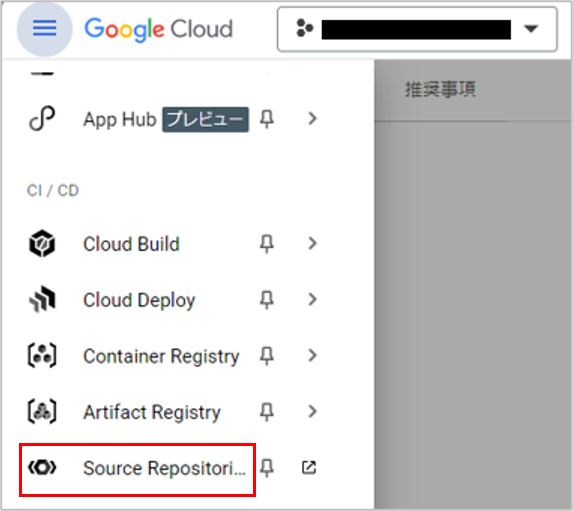Image resolution: width=573 pixels, height=511 pixels.
Task: Click the App Hub icon
Action: pyautogui.click(x=42, y=118)
